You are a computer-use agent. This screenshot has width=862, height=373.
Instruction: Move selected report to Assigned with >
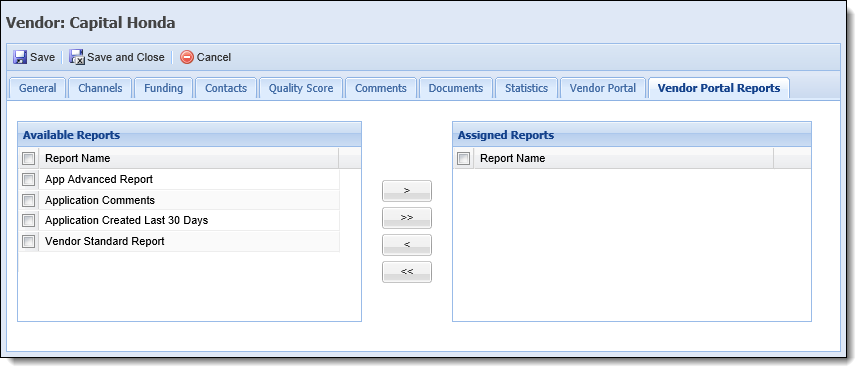point(407,191)
